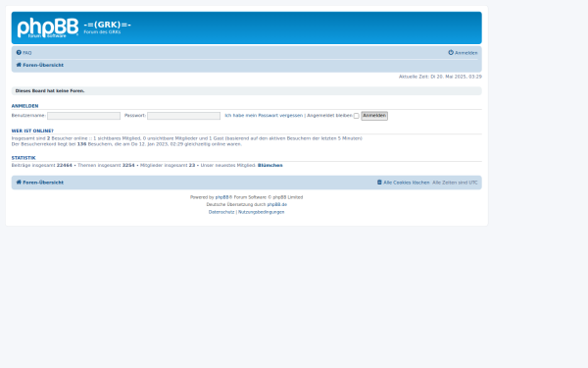Open the ANMELDEN section heading link
Image resolution: width=588 pixels, height=368 pixels.
(x=24, y=106)
